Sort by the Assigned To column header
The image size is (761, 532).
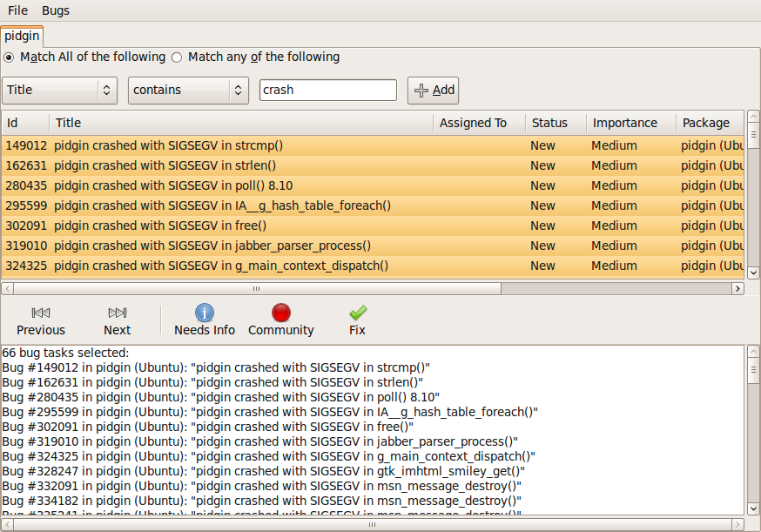(x=479, y=123)
